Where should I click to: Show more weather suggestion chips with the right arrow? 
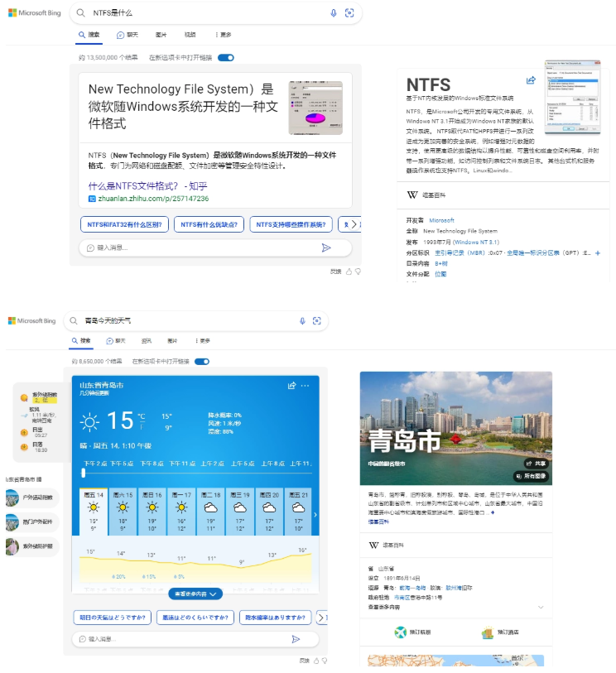coord(320,618)
